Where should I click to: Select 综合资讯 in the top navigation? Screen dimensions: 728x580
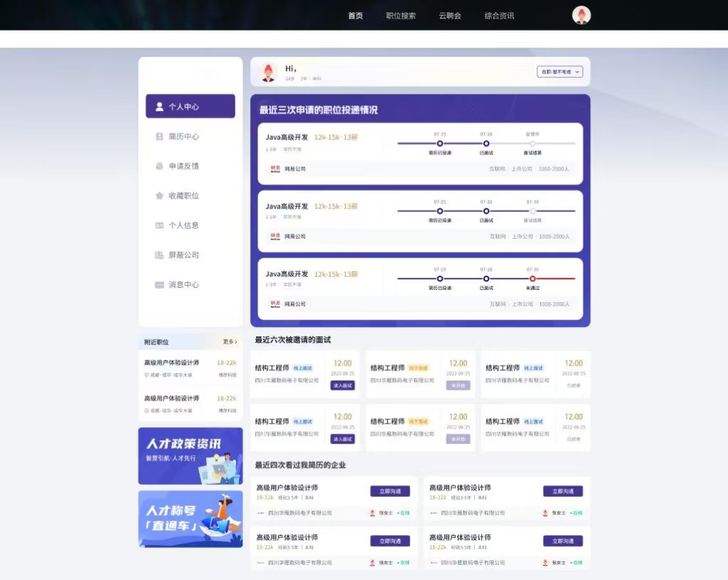coord(499,16)
